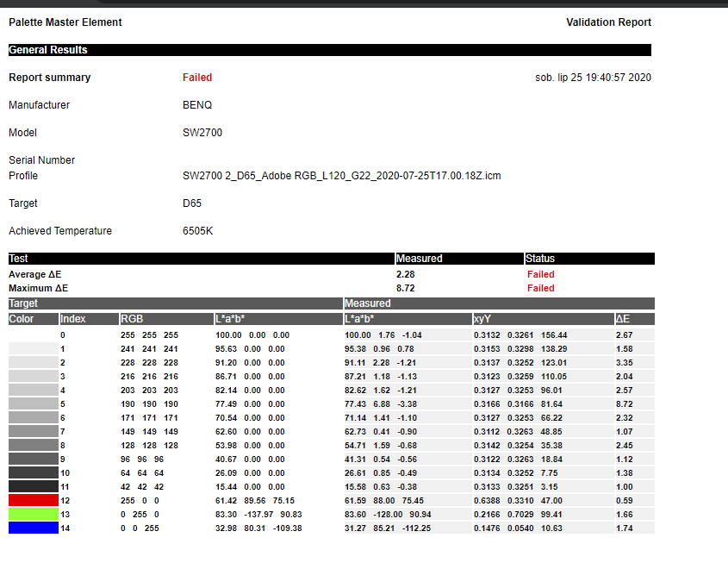
Task: Click the Palette Master Element title
Action: (65, 22)
